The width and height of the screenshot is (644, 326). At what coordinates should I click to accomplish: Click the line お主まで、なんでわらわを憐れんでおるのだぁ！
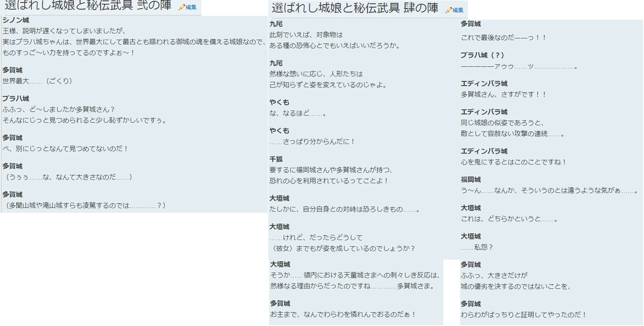343,314
